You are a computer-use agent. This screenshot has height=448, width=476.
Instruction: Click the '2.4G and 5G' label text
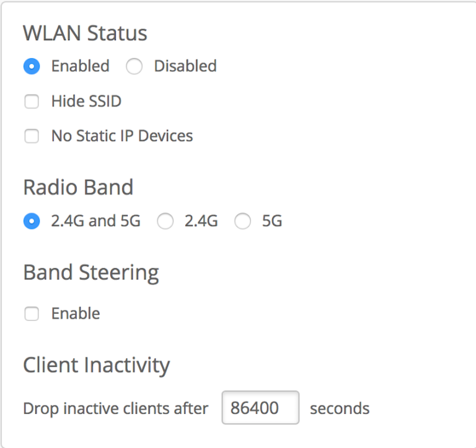click(95, 221)
